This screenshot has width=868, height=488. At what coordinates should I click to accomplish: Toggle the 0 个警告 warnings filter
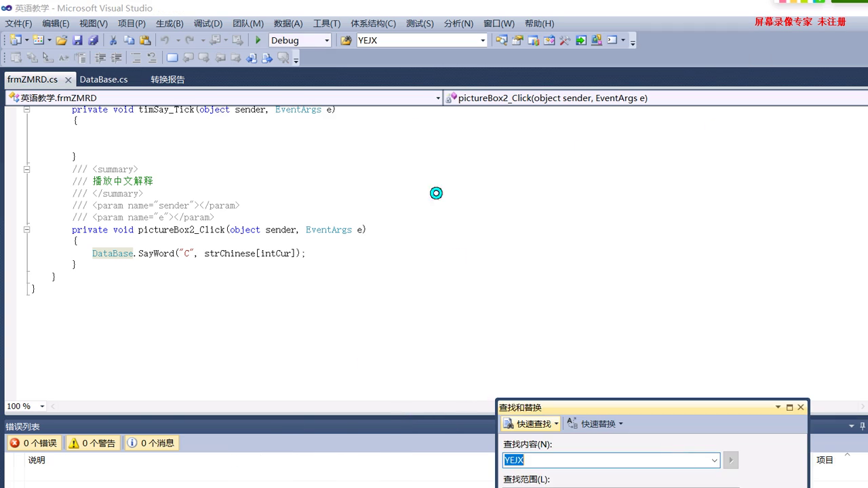pyautogui.click(x=92, y=443)
